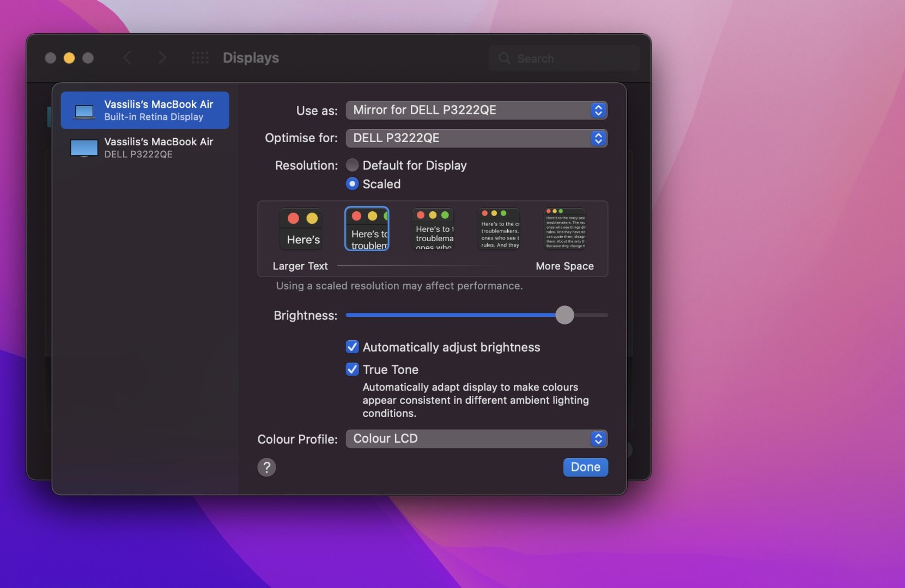Image resolution: width=905 pixels, height=588 pixels.
Task: Click the 'More Space' label
Action: (x=565, y=266)
